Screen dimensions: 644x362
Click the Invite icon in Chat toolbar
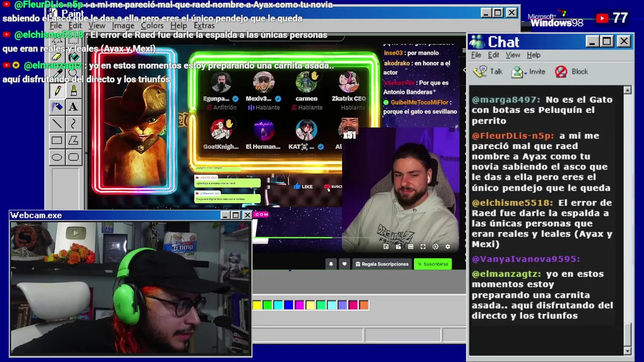pyautogui.click(x=518, y=72)
